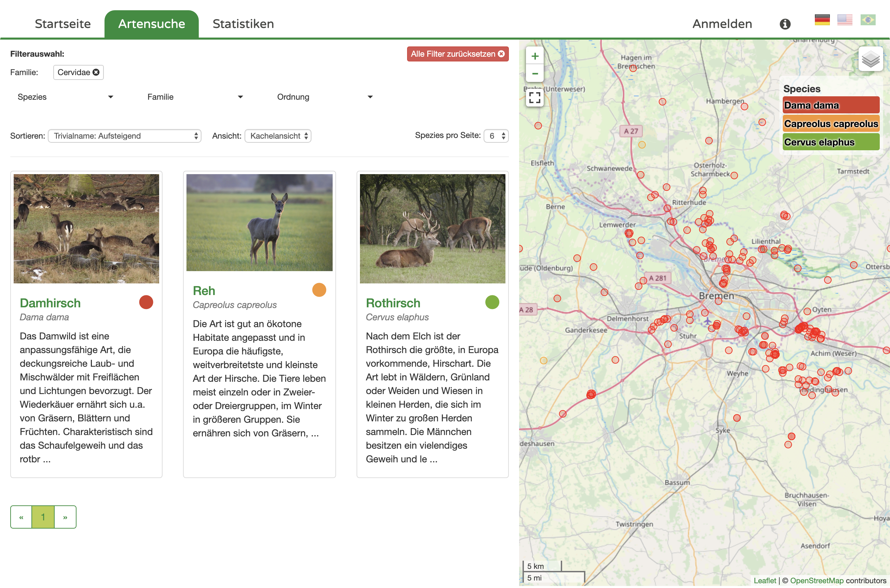The image size is (890, 588).
Task: Open the Statistiken tab
Action: click(243, 24)
